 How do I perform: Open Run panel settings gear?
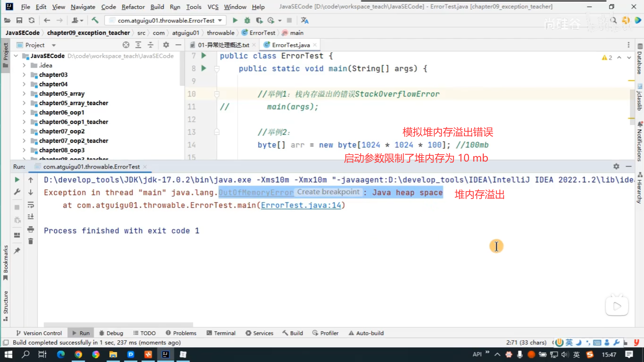point(616,166)
